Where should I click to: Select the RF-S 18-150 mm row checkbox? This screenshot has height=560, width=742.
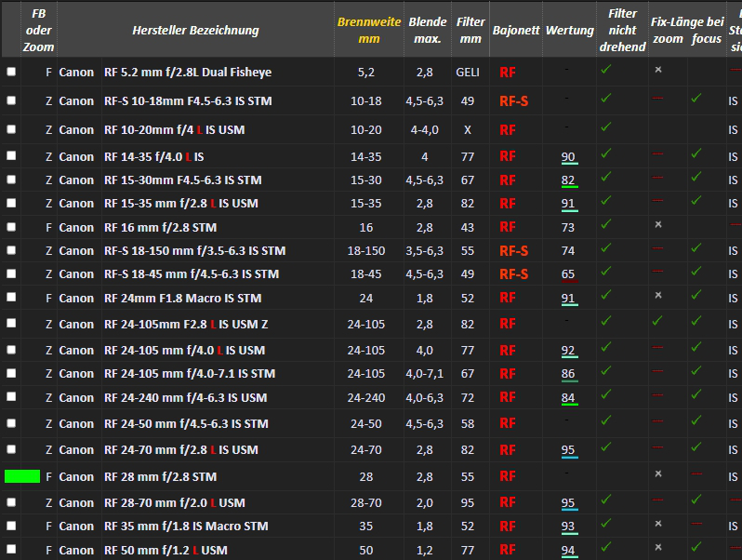tap(11, 250)
